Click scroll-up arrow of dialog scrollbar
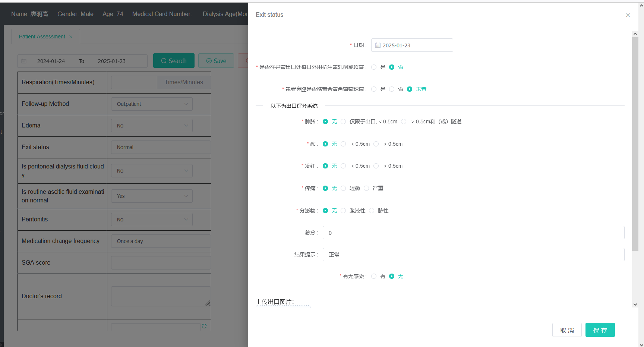Viewport: 644px width, 347px height. coord(635,34)
